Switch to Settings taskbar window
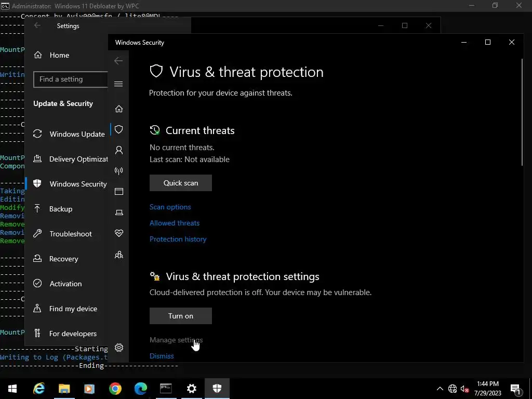The height and width of the screenshot is (399, 532). (x=191, y=389)
